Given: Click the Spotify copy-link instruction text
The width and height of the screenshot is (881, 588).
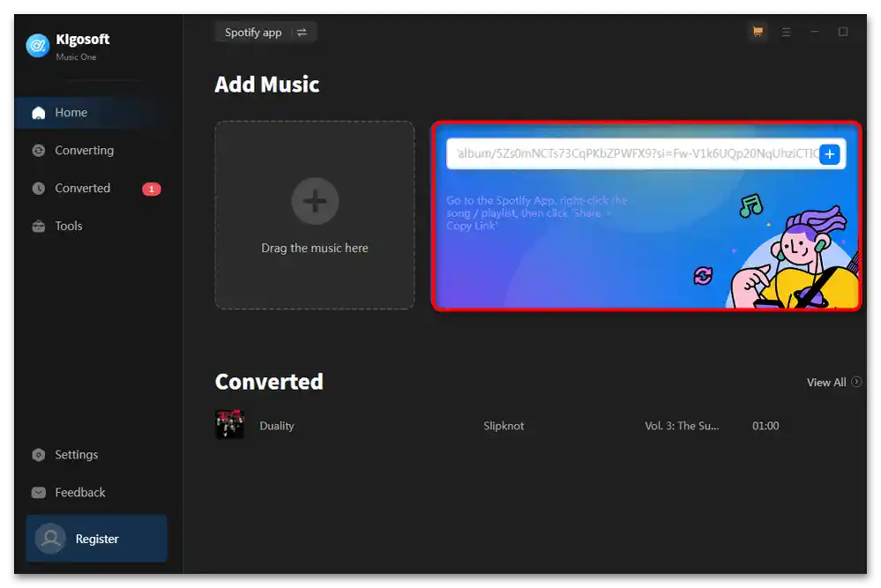Looking at the screenshot, I should (x=536, y=212).
